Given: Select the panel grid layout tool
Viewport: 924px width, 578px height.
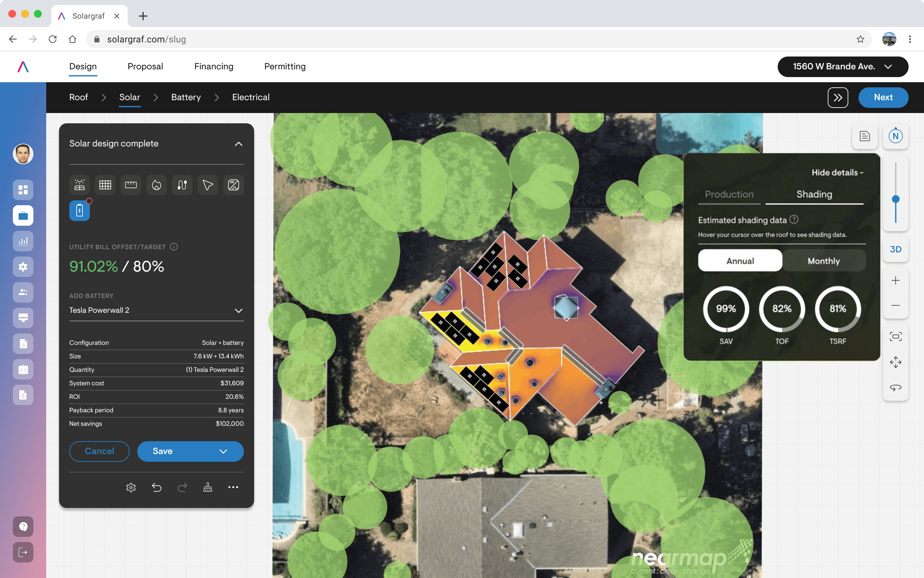Looking at the screenshot, I should (x=105, y=185).
